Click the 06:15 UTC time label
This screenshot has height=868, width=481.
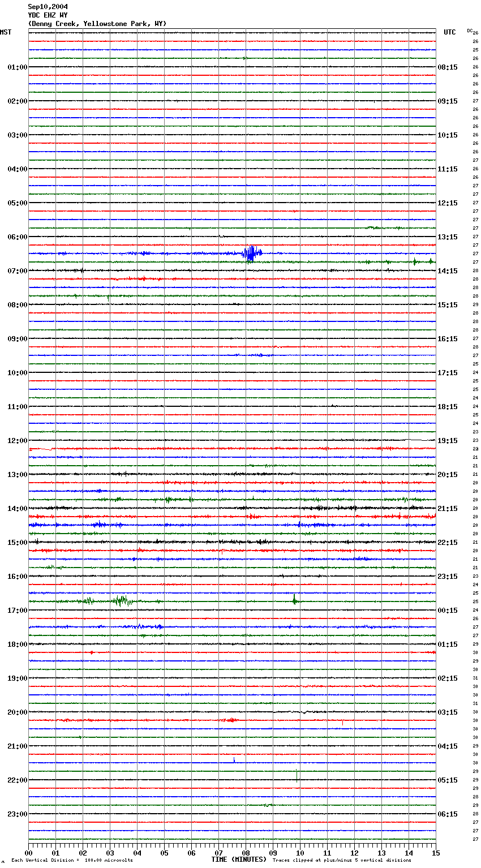pos(448,814)
